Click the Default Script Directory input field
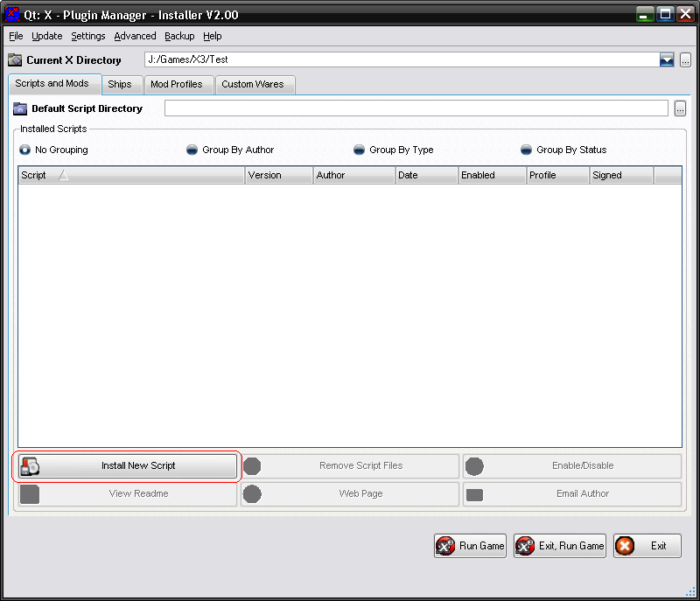 pos(416,108)
